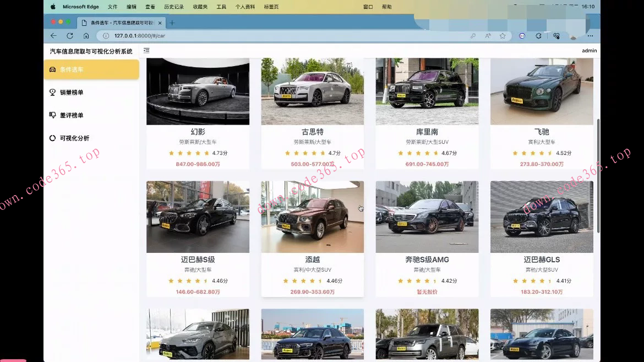Open the 工具 menu
The width and height of the screenshot is (644, 362).
click(221, 7)
